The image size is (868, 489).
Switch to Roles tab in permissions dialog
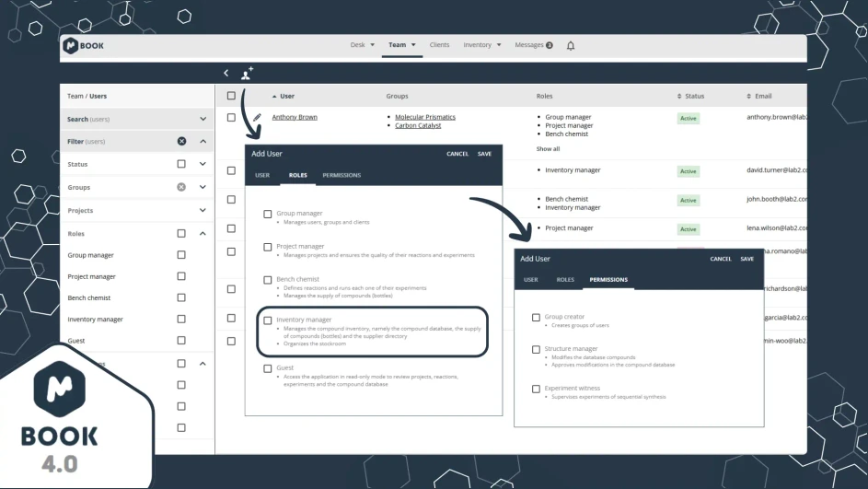coord(565,280)
